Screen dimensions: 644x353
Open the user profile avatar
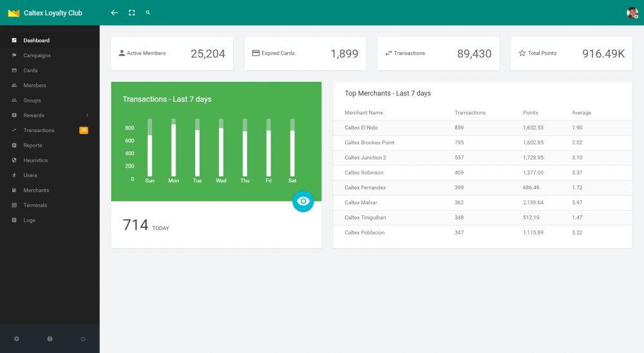[x=632, y=13]
